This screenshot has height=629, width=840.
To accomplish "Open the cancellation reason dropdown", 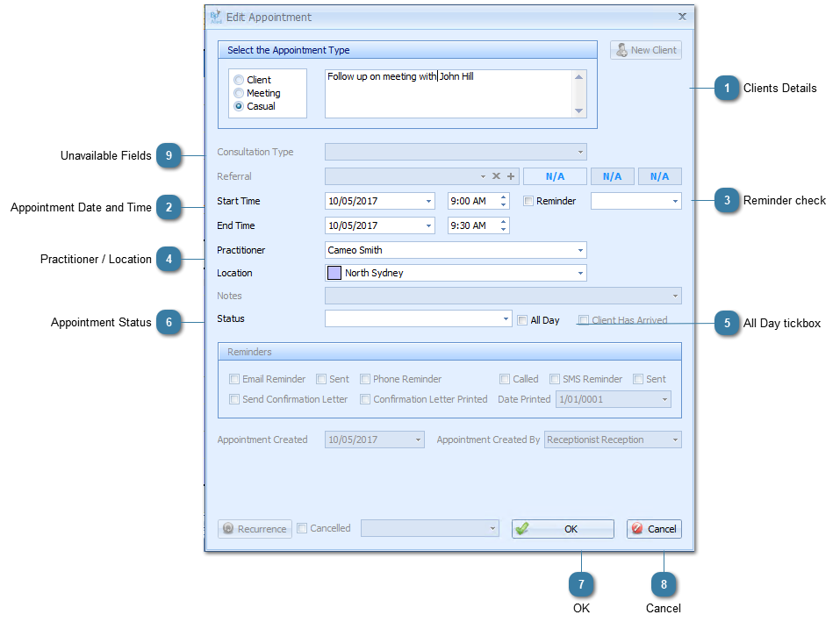I will point(492,528).
